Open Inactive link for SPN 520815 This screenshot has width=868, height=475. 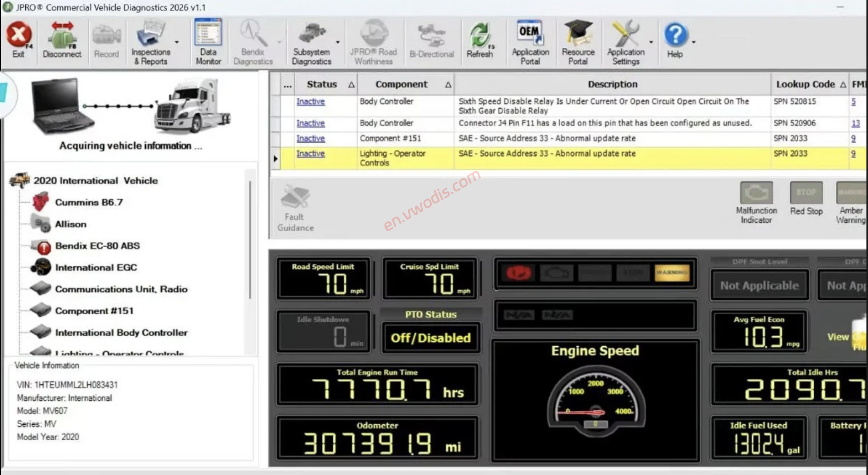pyautogui.click(x=311, y=101)
